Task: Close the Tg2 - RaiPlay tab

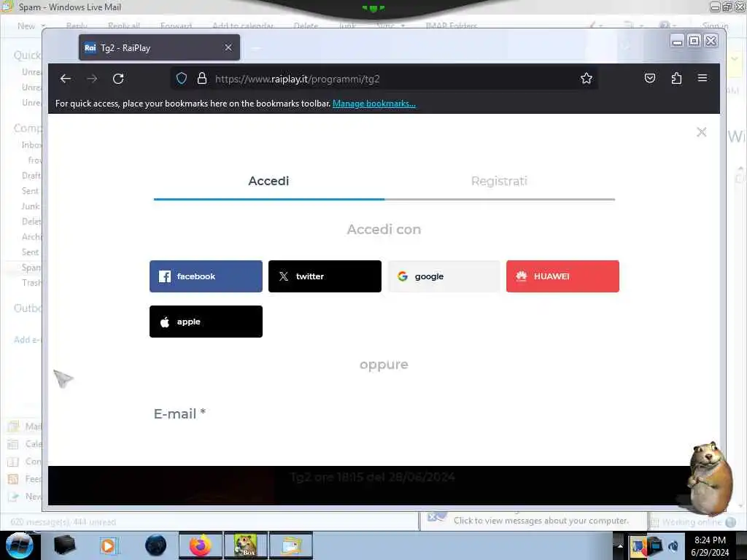Action: 228,47
